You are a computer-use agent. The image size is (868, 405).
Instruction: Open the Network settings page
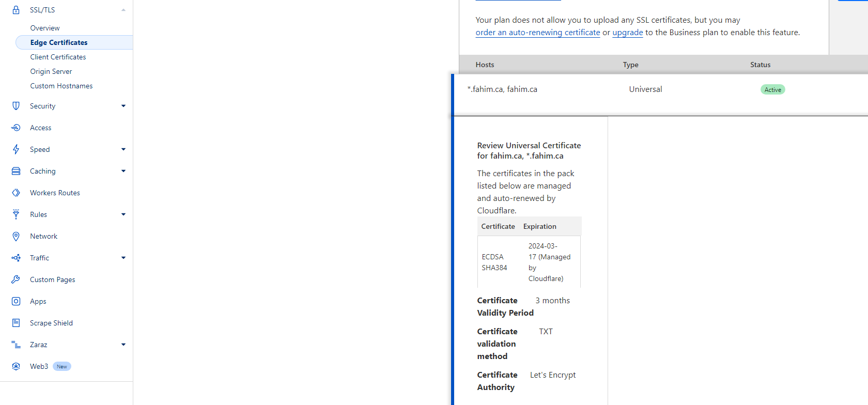[x=43, y=236]
